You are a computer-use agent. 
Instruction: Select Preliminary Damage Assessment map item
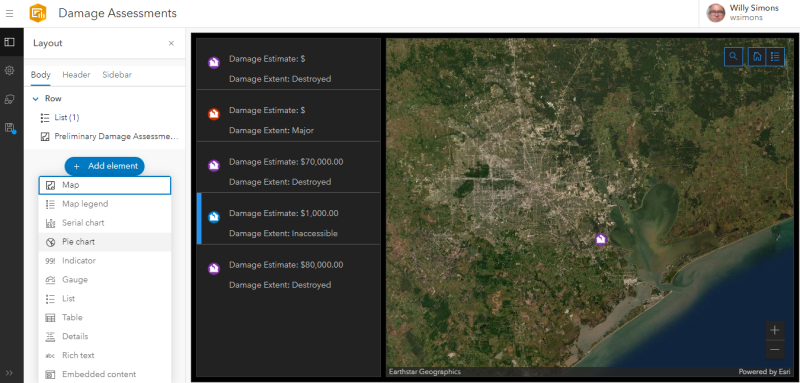click(x=110, y=137)
